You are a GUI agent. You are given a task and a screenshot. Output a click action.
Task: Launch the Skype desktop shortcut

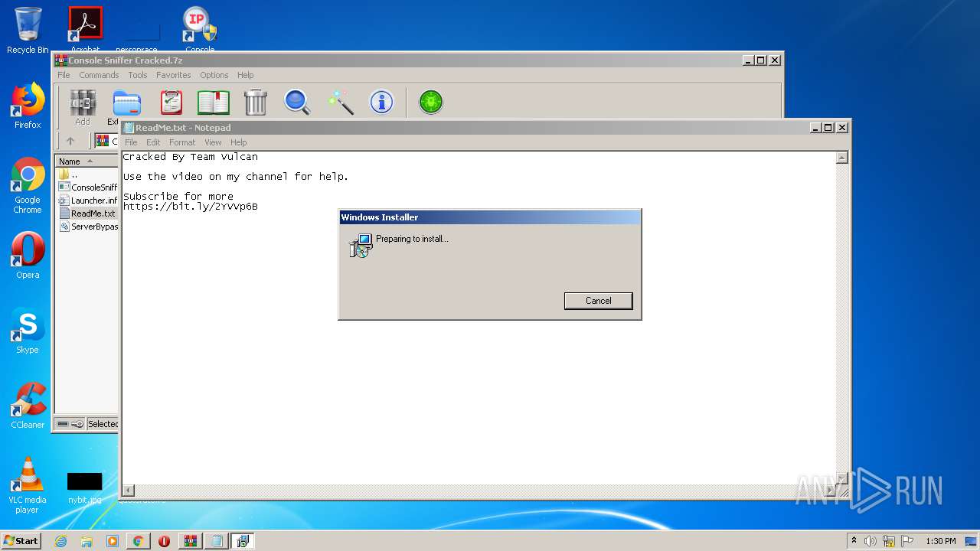click(x=28, y=331)
